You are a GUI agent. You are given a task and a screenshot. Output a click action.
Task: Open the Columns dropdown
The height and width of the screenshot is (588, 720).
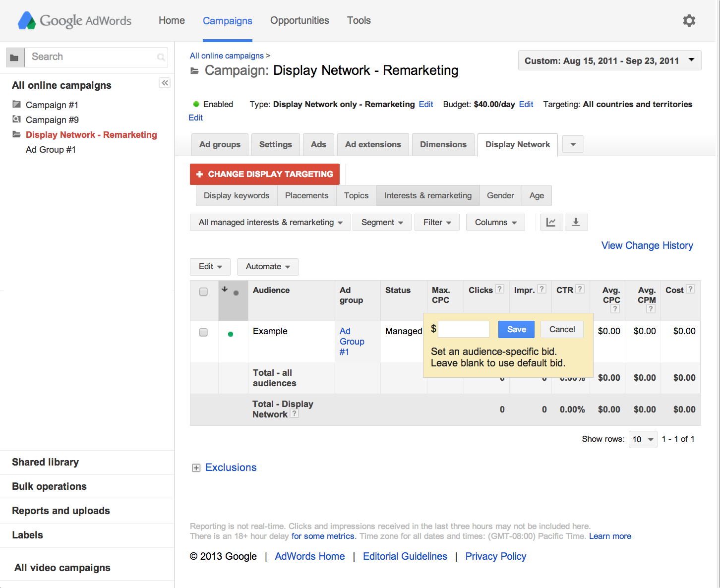click(x=495, y=222)
